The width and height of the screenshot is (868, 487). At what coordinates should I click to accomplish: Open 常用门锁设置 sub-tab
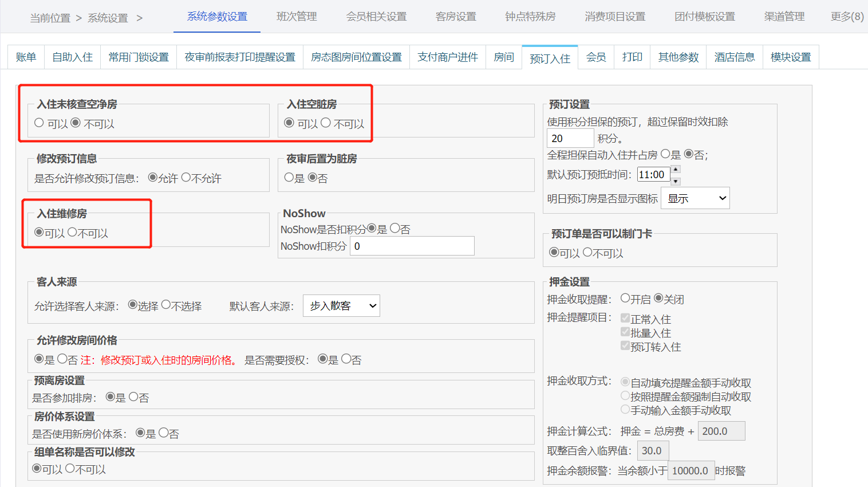(139, 57)
